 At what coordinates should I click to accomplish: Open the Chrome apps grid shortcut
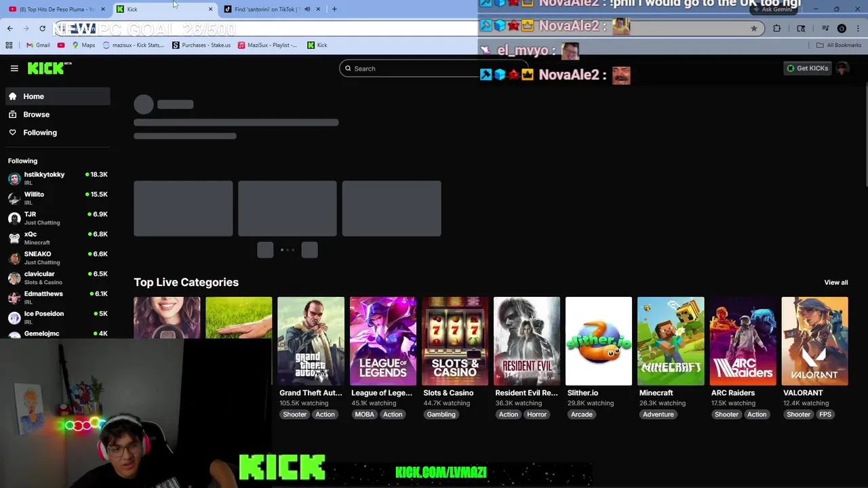[9, 45]
